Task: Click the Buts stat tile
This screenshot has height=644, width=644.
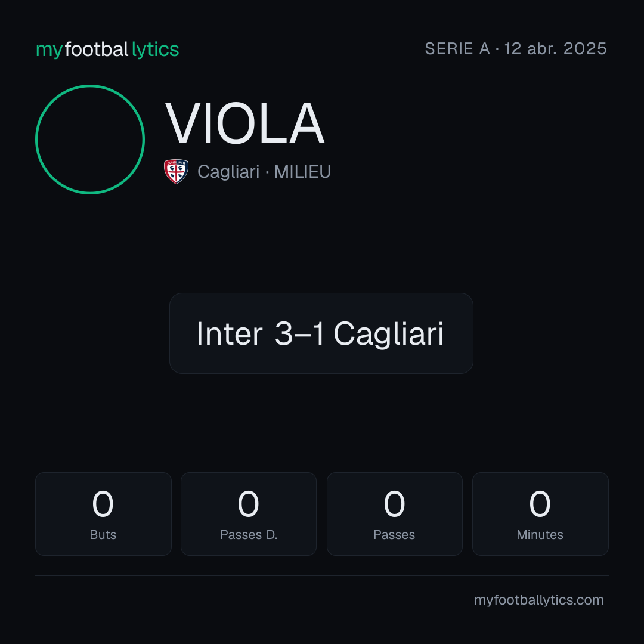Action: pos(103,514)
